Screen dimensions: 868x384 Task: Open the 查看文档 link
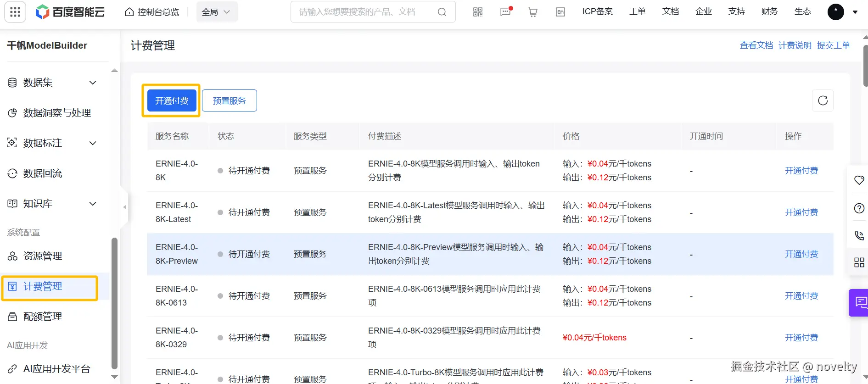point(756,45)
